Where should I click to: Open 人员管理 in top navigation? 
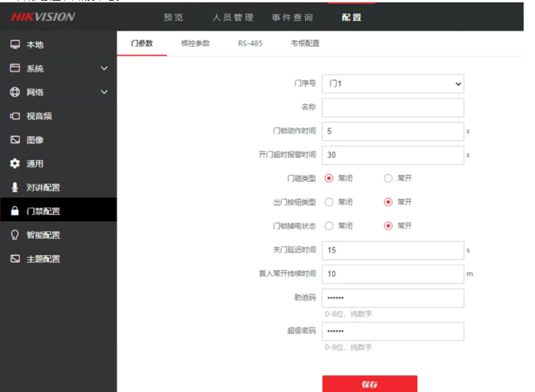tap(233, 18)
